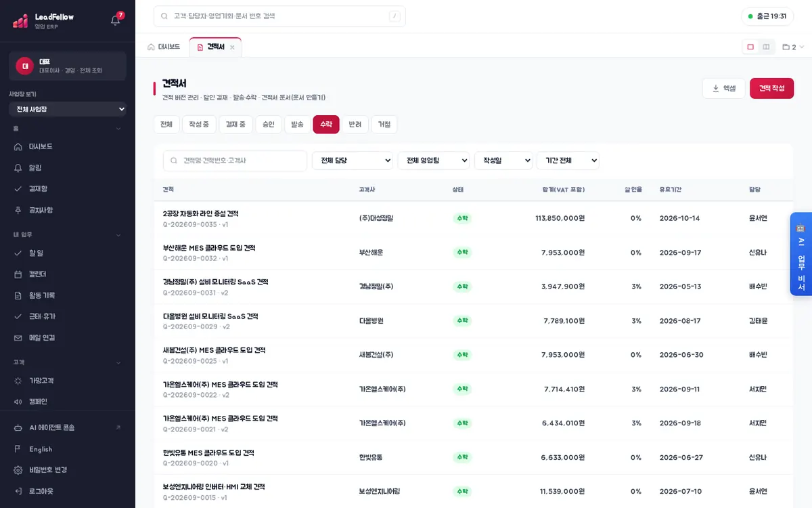Open 캠페인 in the sidebar
Image resolution: width=812 pixels, height=508 pixels.
(x=68, y=402)
